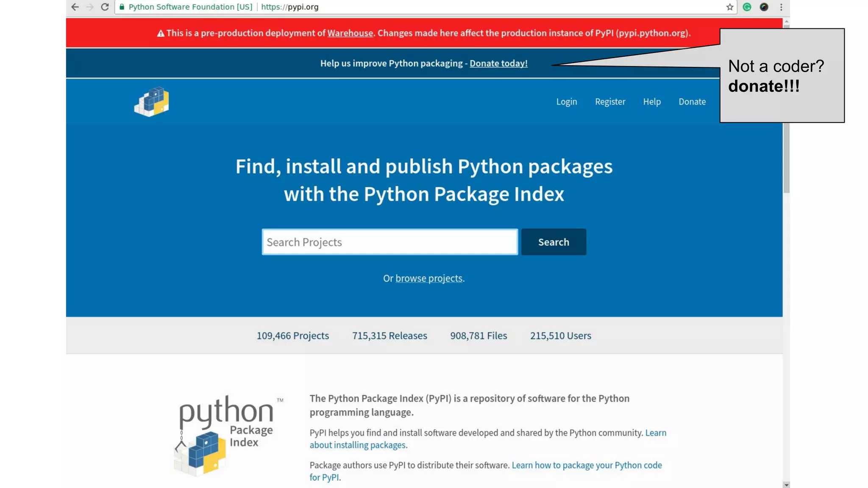Click the Find, install and publish headline

(x=424, y=180)
